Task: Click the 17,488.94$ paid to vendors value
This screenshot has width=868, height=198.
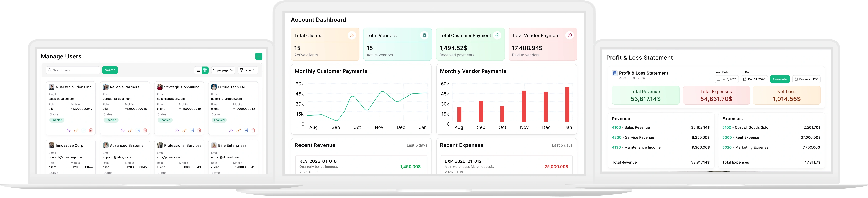Action: (x=527, y=48)
